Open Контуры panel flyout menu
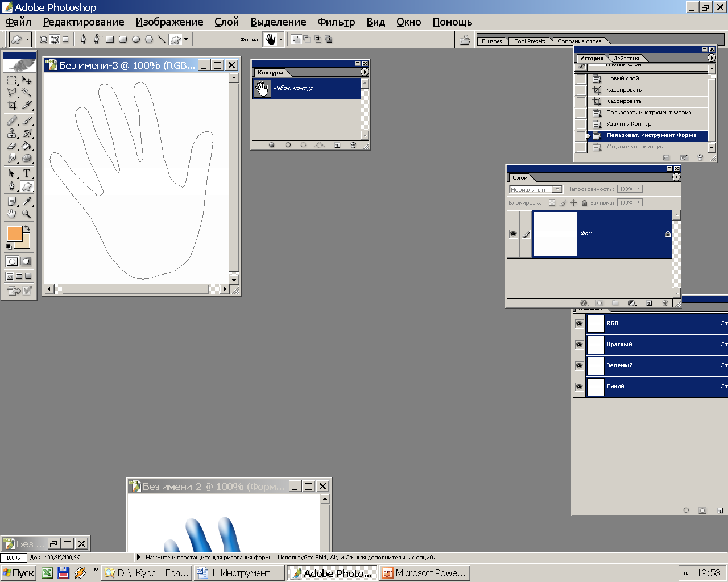This screenshot has width=728, height=582. coord(365,72)
